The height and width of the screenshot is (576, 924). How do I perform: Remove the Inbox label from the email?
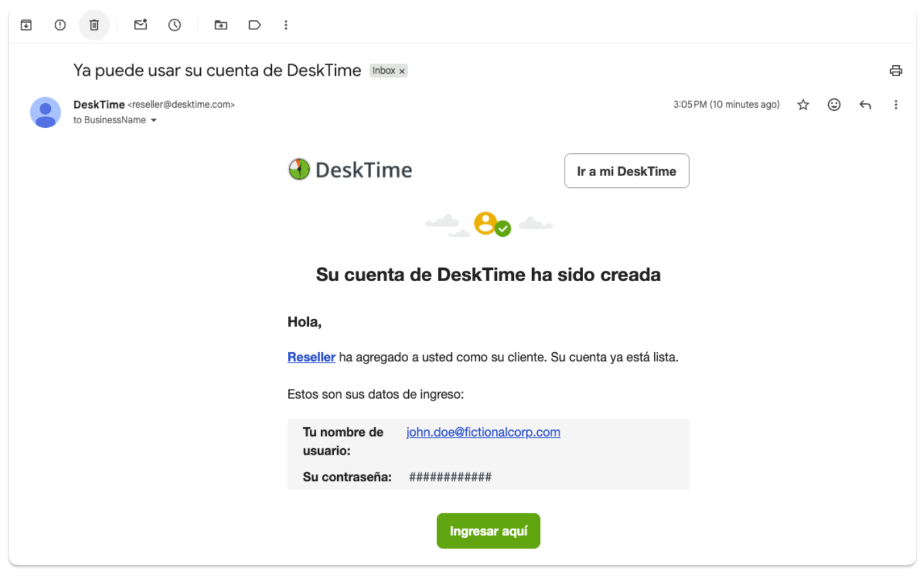click(x=402, y=71)
